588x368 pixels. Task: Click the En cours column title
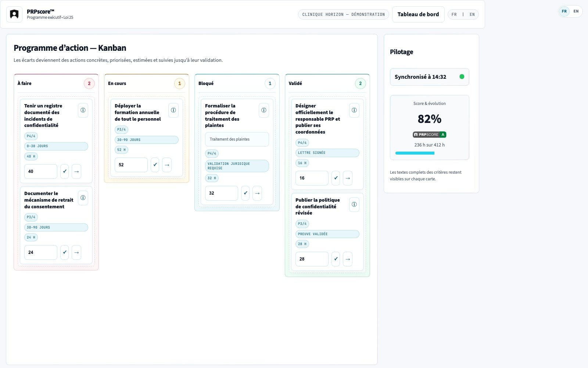117,84
